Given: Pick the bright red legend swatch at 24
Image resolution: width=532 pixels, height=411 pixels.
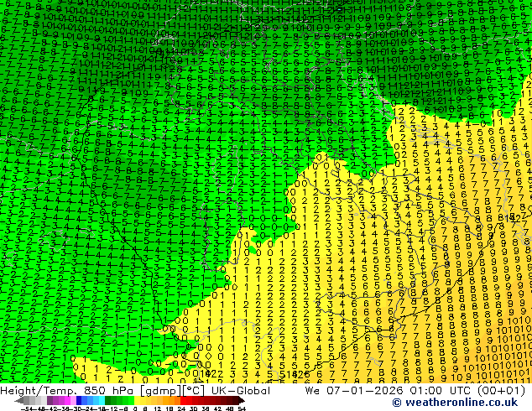Looking at the screenshot, I should (183, 400).
